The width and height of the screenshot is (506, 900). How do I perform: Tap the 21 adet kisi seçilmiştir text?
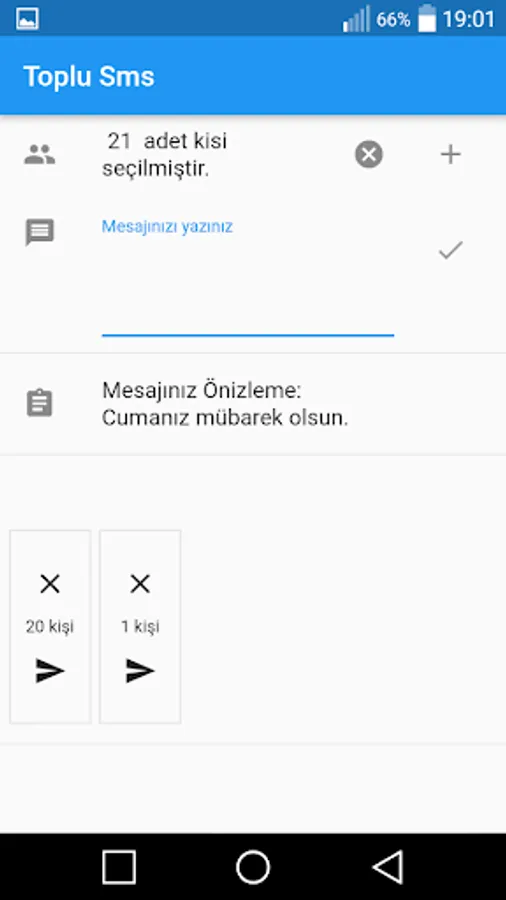point(165,154)
